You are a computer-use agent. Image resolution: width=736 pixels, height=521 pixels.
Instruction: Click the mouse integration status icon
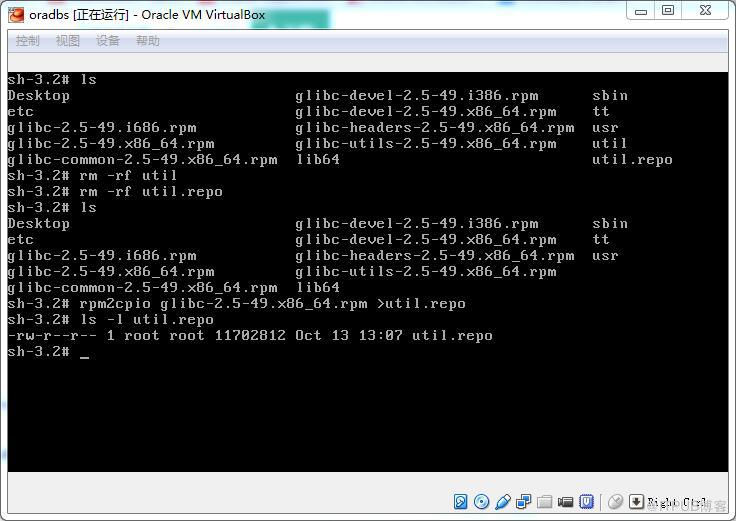point(615,502)
